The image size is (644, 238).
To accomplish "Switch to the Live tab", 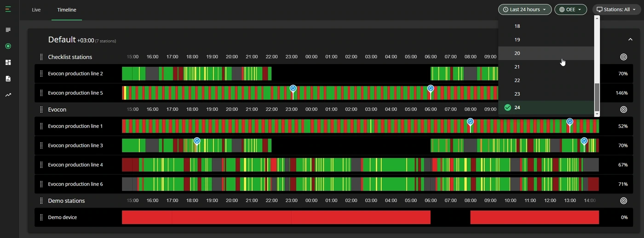I will (36, 10).
